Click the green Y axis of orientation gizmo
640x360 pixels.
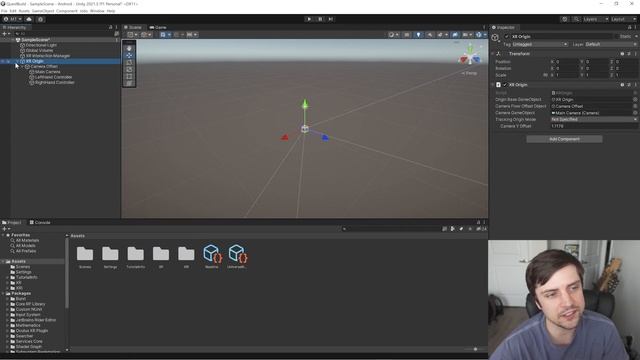pyautogui.click(x=470, y=50)
